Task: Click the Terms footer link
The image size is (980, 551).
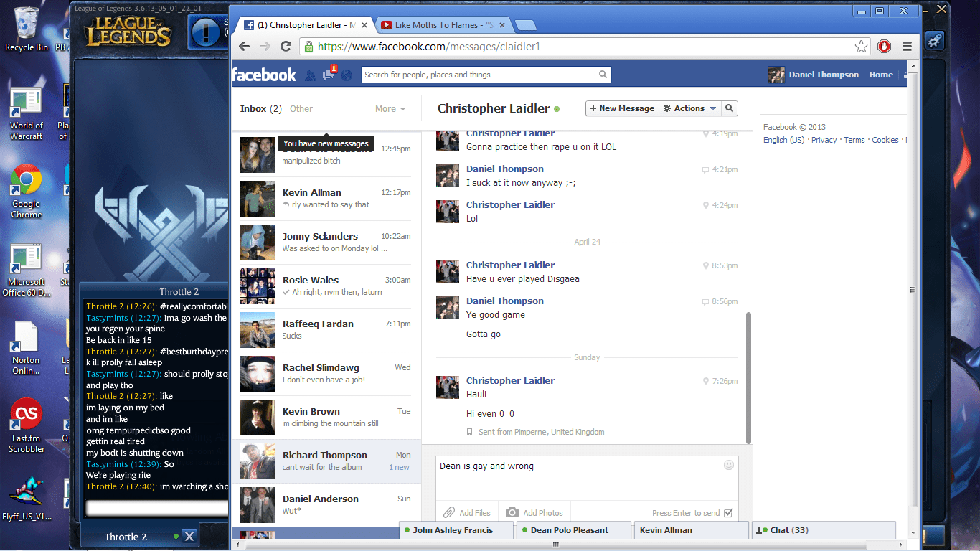Action: click(854, 140)
